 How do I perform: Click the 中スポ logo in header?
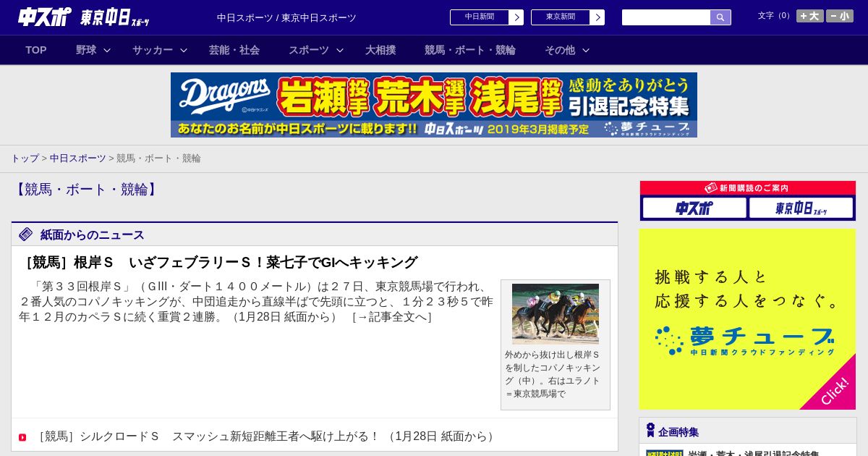pyautogui.click(x=45, y=17)
